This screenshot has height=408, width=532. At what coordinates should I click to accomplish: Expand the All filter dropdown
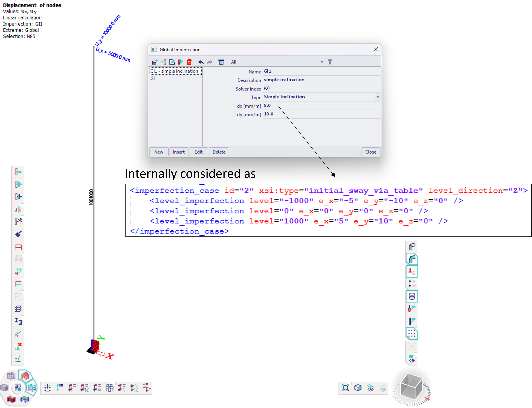[x=322, y=62]
